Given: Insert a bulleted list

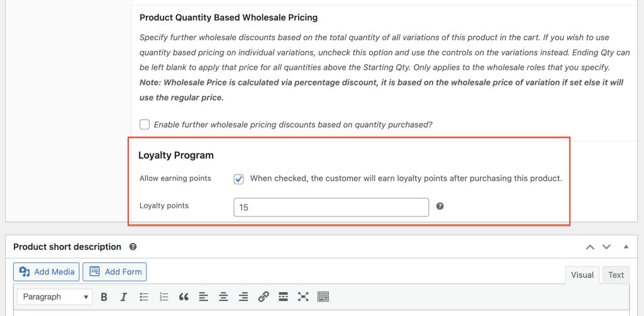Looking at the screenshot, I should 144,297.
